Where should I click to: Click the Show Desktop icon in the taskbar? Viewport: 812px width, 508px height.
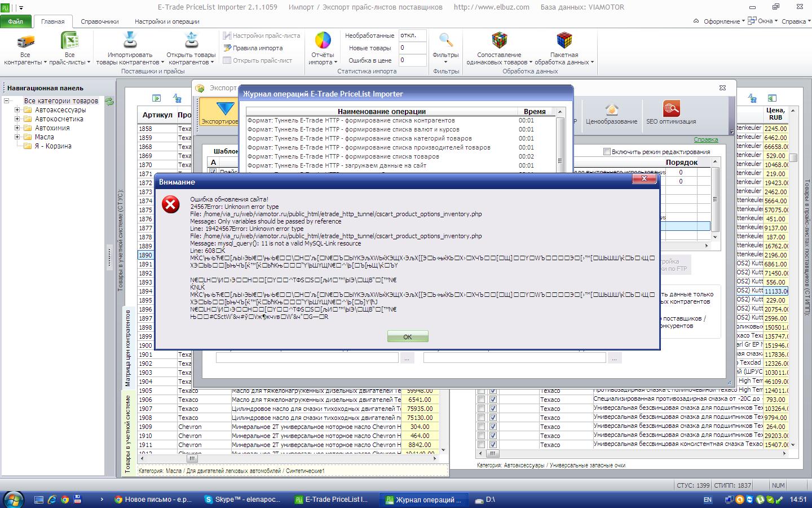(38, 500)
